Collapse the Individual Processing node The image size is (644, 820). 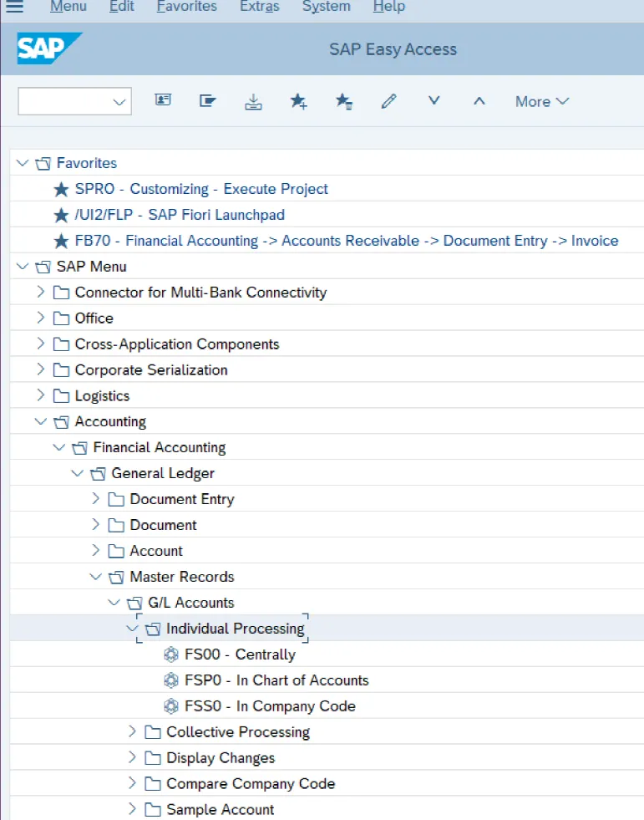pyautogui.click(x=132, y=628)
